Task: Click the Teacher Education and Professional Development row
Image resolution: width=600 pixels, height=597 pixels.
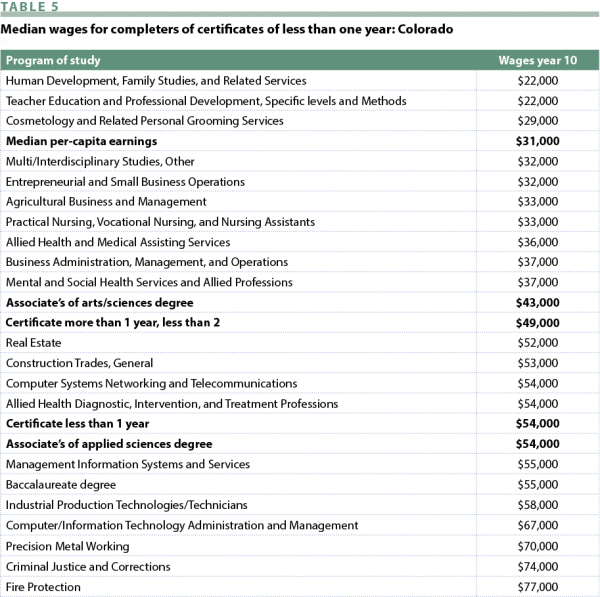Action: 206,100
